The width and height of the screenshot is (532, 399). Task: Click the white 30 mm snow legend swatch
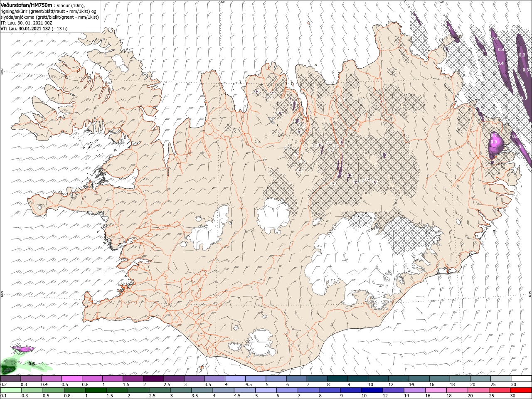pyautogui.click(x=521, y=379)
